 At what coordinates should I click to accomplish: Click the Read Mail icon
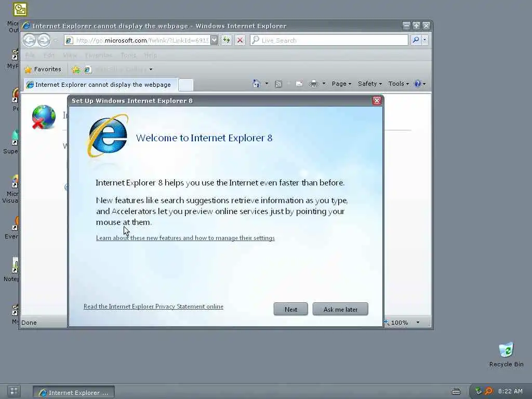(299, 84)
